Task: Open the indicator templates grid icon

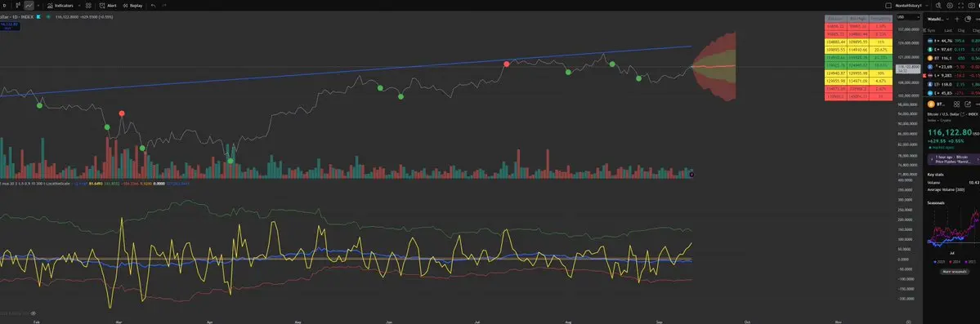Action: [88, 5]
